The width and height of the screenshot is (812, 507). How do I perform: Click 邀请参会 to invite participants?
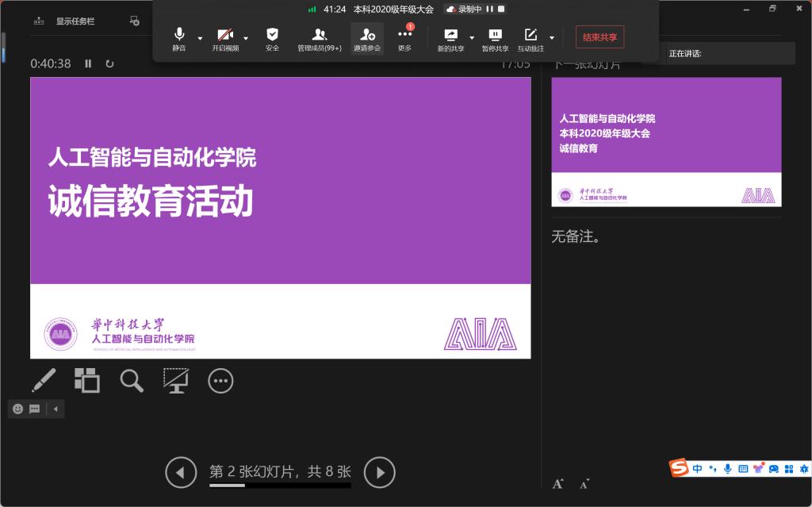pos(367,38)
